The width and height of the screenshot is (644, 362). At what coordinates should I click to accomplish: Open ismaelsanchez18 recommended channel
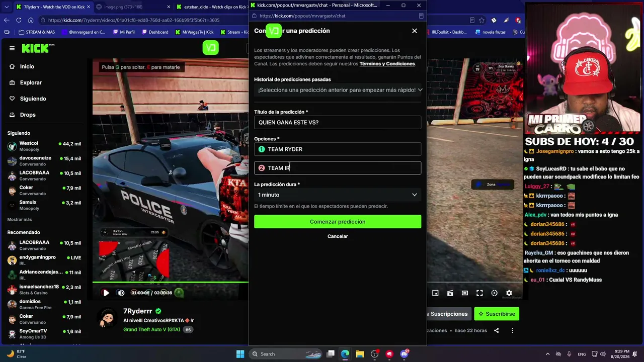coord(44,290)
